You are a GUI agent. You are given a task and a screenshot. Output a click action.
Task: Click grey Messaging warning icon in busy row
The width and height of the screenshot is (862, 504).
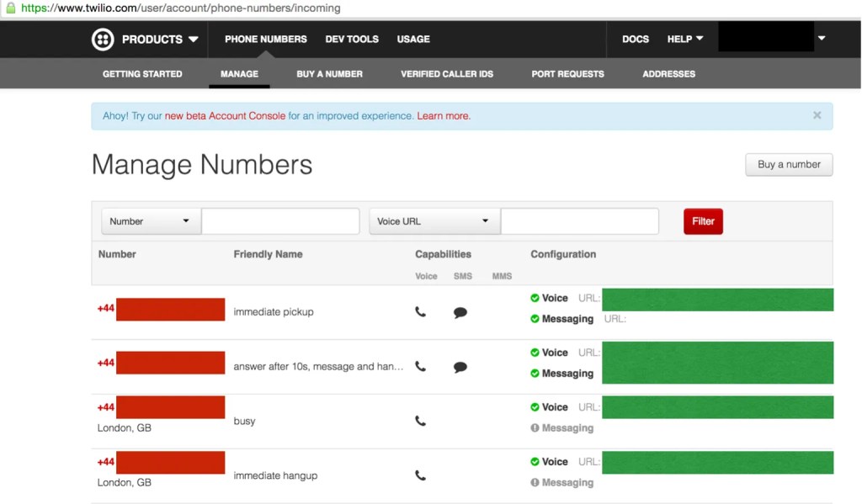[x=535, y=427]
